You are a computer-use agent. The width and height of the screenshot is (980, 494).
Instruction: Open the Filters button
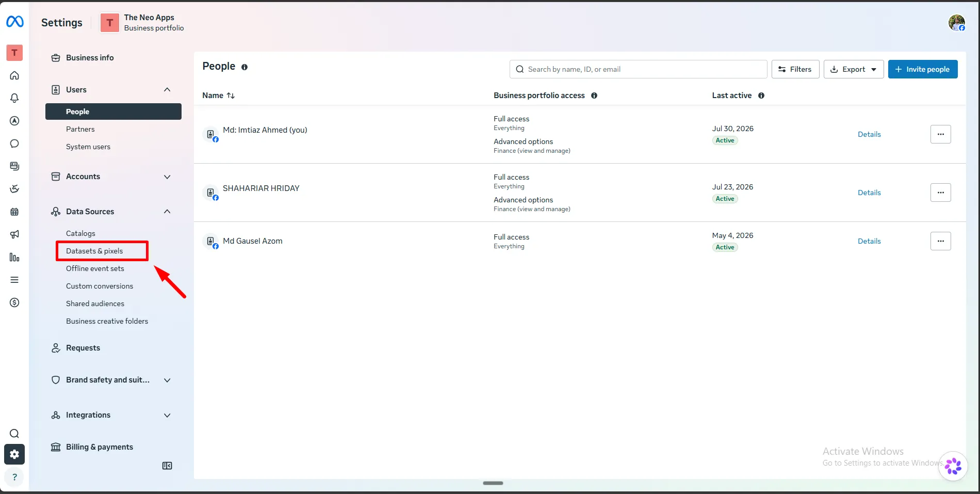point(795,69)
